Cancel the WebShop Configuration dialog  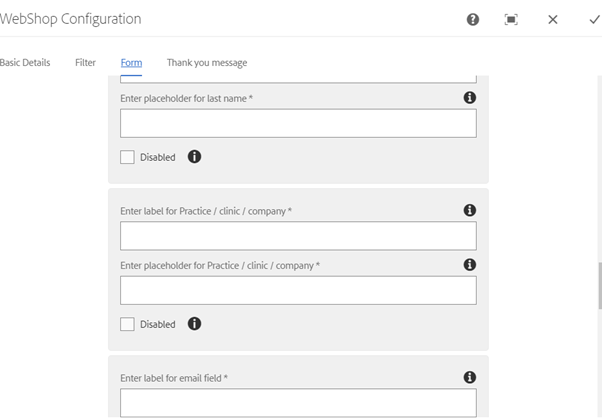(x=553, y=20)
